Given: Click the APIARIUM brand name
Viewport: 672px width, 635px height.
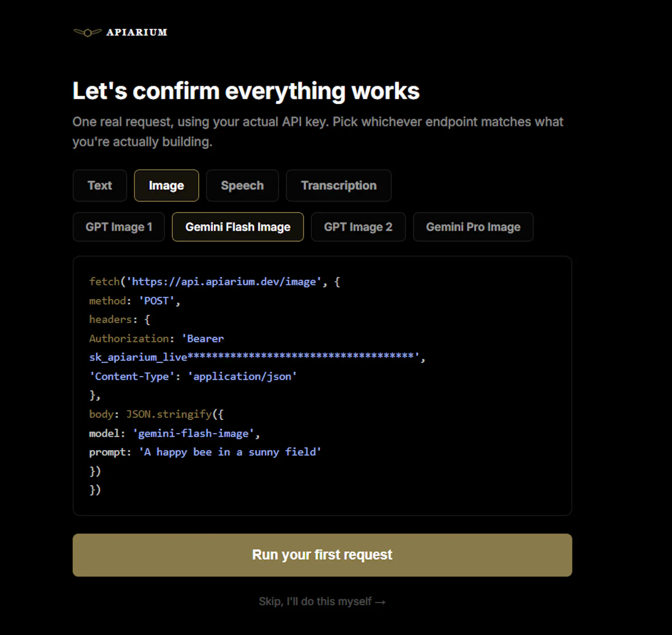Looking at the screenshot, I should 137,32.
